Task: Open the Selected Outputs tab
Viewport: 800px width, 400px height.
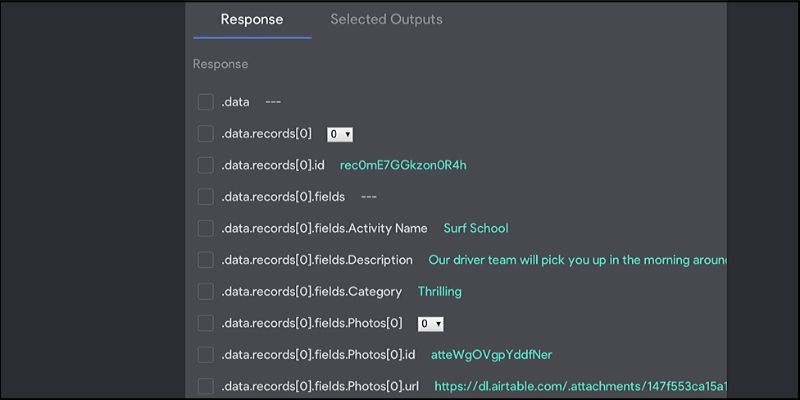Action: point(386,19)
